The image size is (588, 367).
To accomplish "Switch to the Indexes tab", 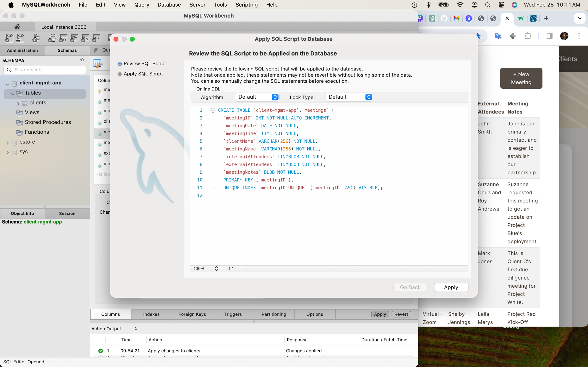I will pos(151,314).
